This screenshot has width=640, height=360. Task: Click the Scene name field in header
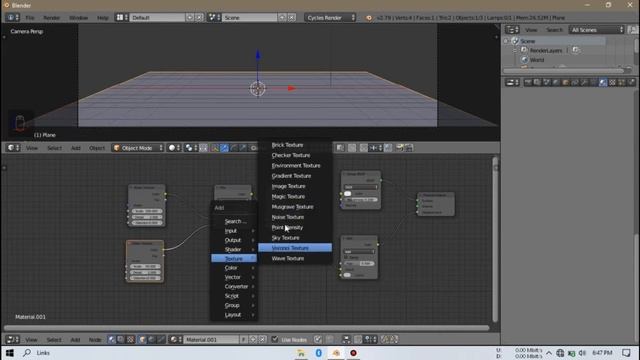pyautogui.click(x=250, y=18)
